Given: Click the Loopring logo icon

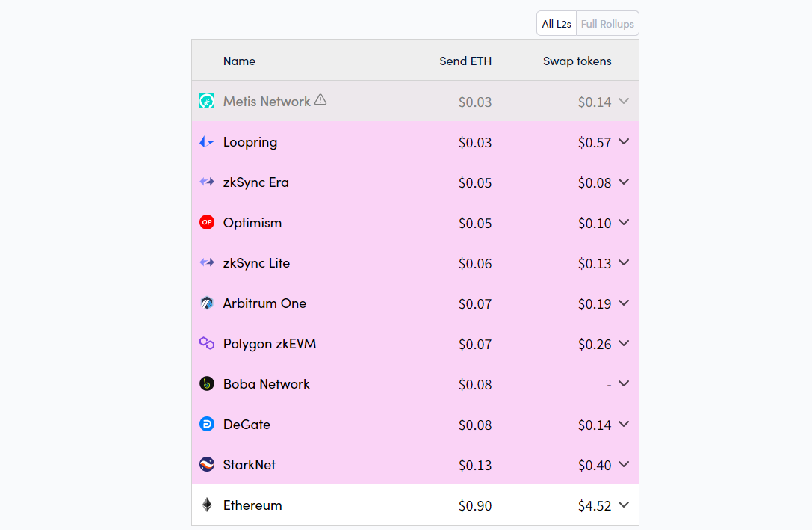Looking at the screenshot, I should click(x=207, y=141).
